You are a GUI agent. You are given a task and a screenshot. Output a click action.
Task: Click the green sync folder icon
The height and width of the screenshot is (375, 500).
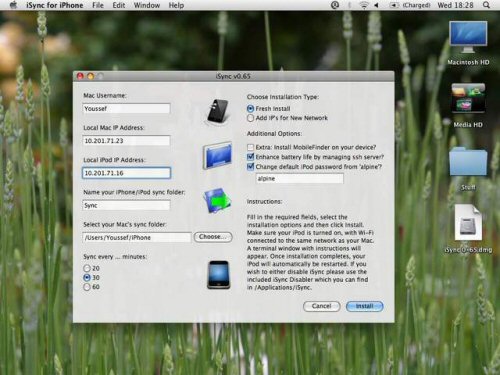217,200
